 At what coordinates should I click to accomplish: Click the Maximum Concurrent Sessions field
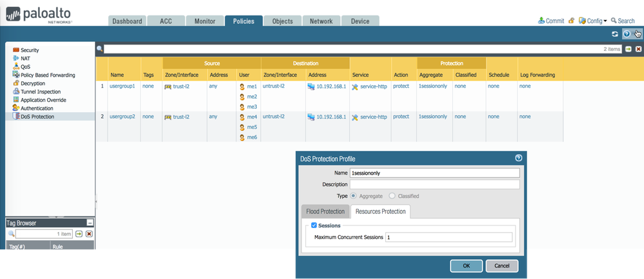click(x=449, y=237)
